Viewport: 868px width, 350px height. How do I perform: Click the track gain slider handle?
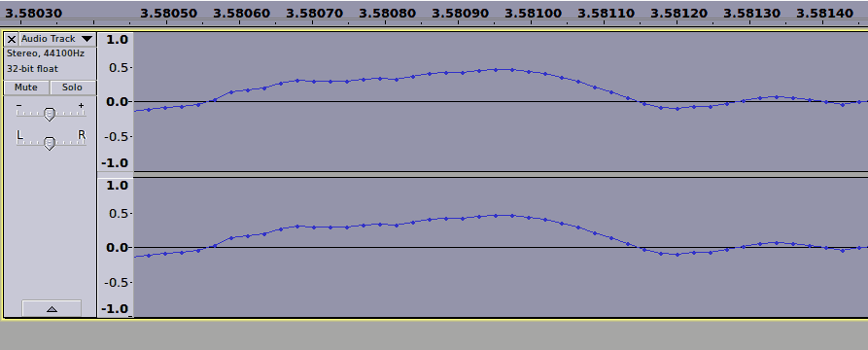point(50,114)
